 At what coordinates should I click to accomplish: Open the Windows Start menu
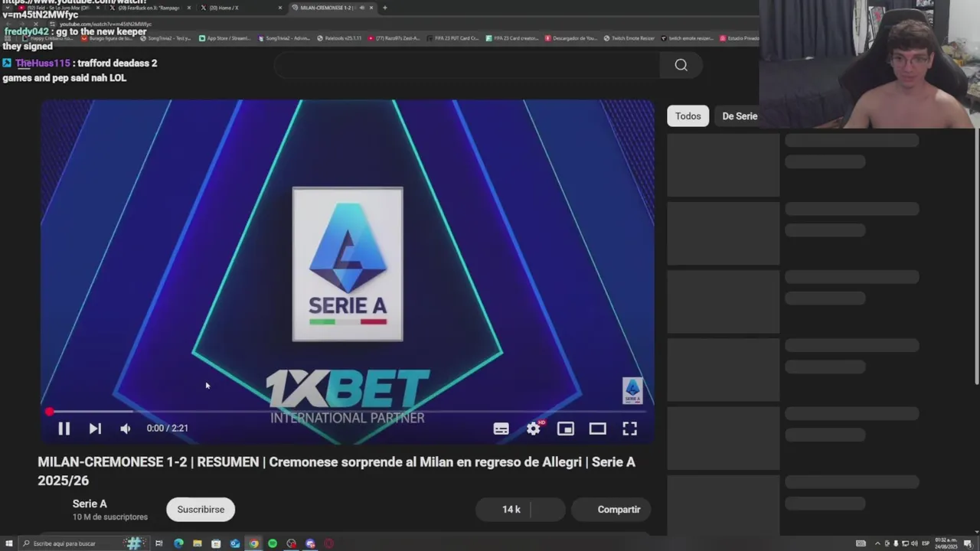click(x=8, y=543)
